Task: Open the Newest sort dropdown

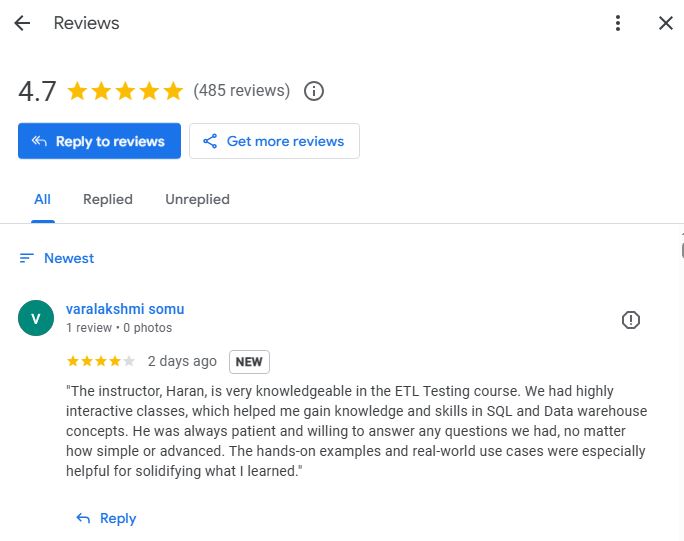Action: coord(57,258)
